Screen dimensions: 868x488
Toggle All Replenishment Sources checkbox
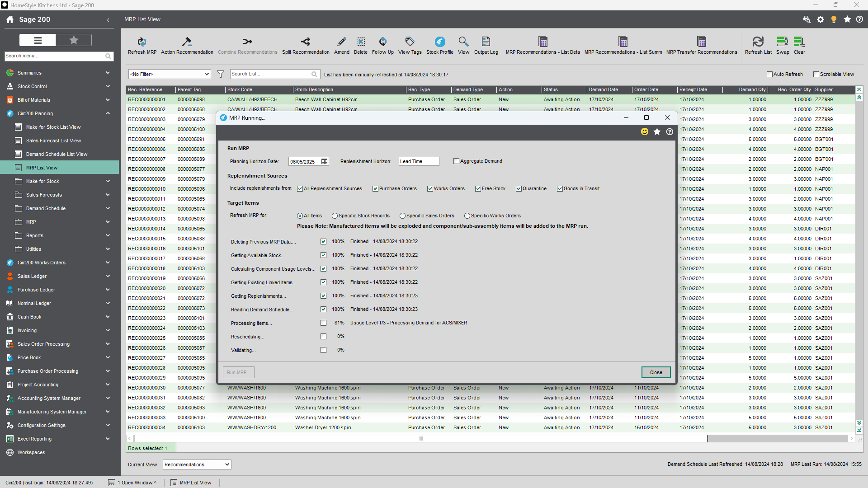[300, 189]
